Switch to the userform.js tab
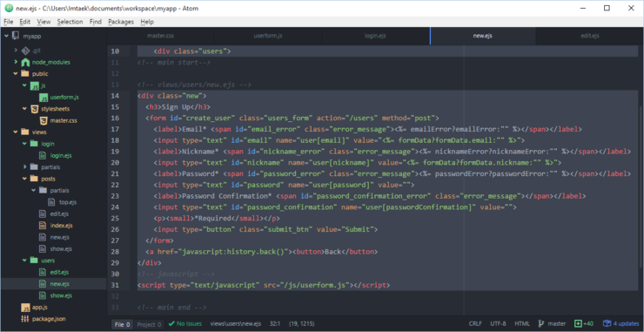The height and width of the screenshot is (332, 644). click(268, 36)
